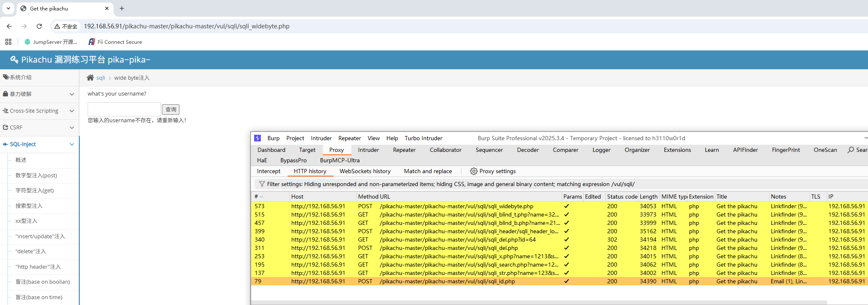Switch to the HaE tab
This screenshot has width=868, height=305.
(262, 160)
